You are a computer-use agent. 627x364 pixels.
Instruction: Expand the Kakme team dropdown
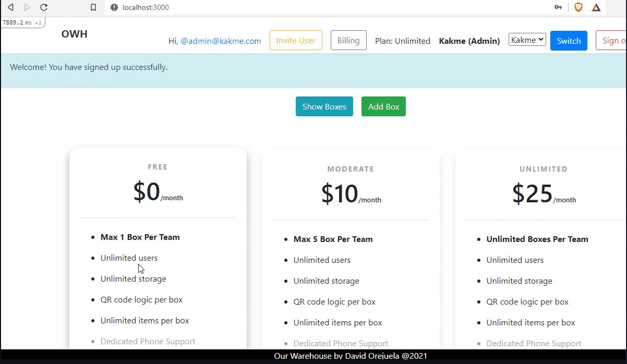tap(527, 40)
